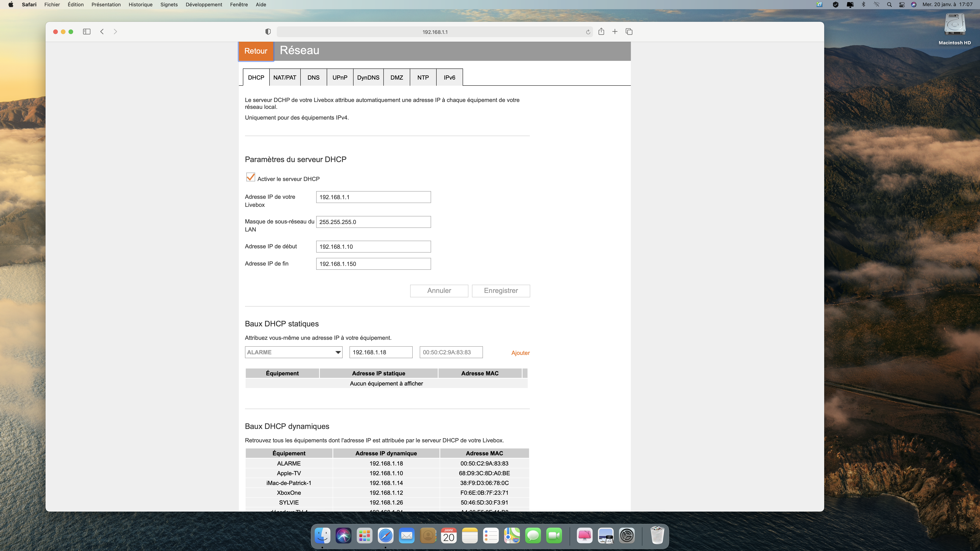Viewport: 980px width, 551px height.
Task: Open Messages from the Dock
Action: [533, 536]
